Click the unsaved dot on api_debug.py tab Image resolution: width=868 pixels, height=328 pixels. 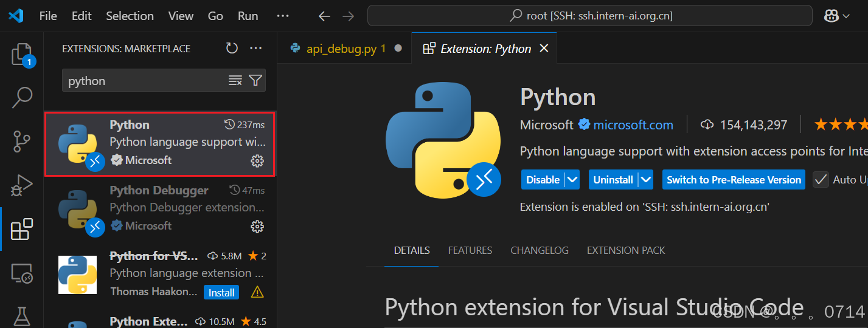click(x=398, y=48)
